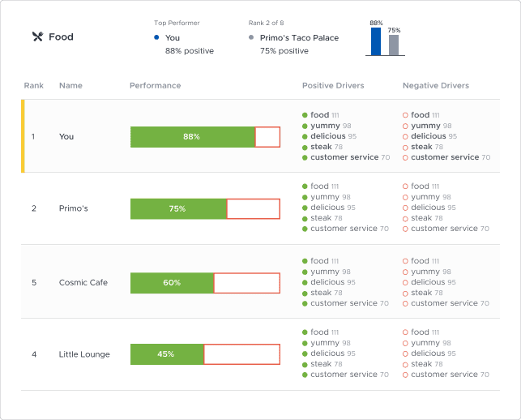Screen dimensions: 521x420
Task: Click the blue dot beside top performer You
Action: (x=156, y=37)
